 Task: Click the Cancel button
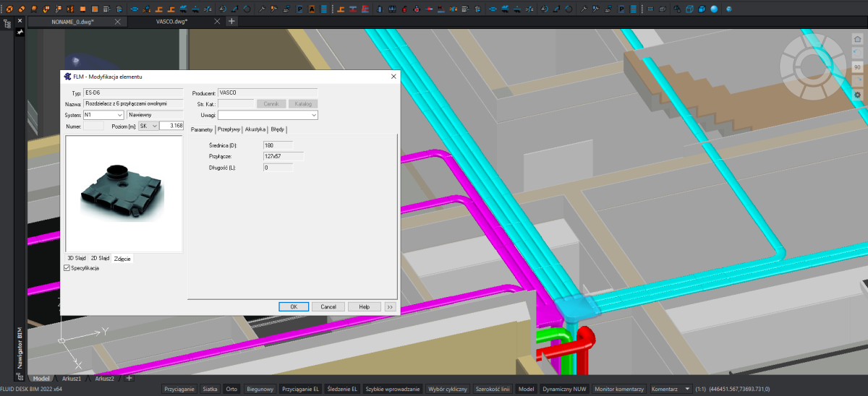328,306
